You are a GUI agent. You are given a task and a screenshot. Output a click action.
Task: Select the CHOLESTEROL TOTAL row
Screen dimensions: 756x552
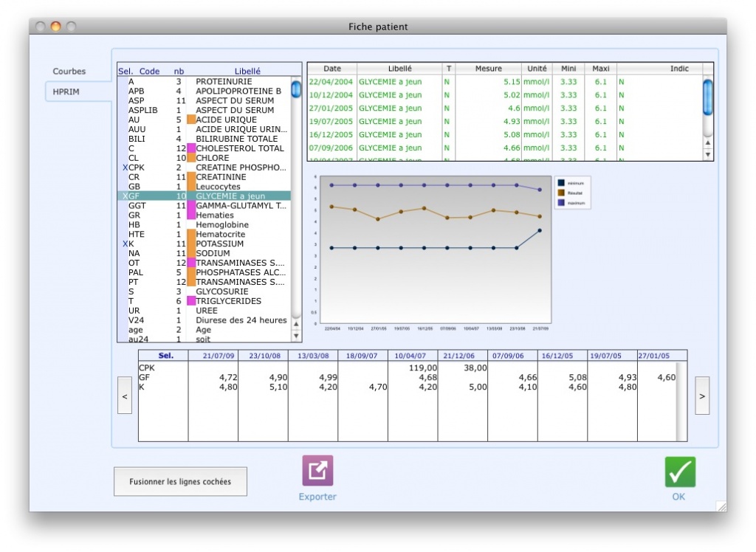[x=204, y=148]
